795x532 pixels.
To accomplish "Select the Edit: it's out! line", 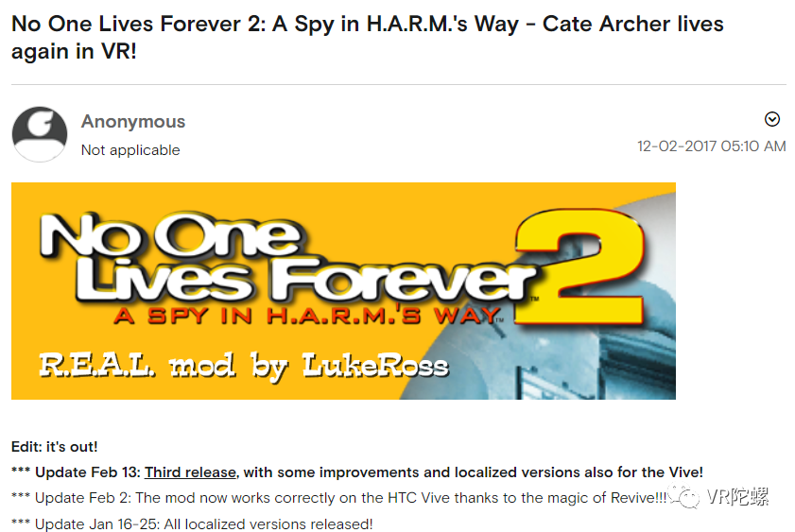I will point(54,447).
